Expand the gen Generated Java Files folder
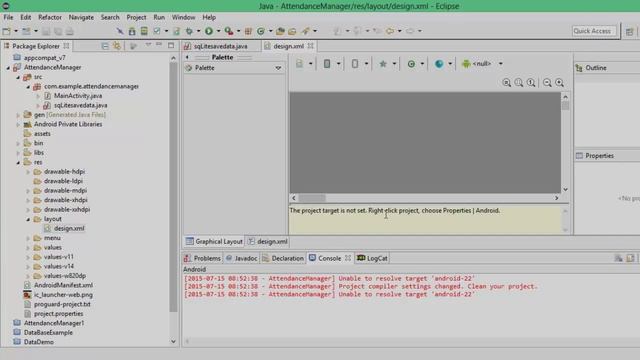 coord(18,115)
